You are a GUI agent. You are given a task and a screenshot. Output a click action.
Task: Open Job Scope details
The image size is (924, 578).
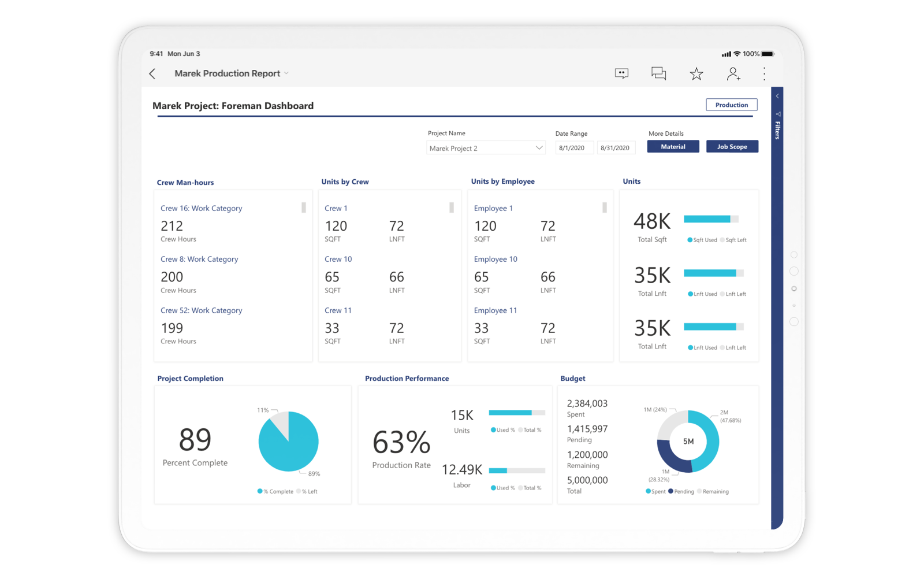click(x=732, y=147)
